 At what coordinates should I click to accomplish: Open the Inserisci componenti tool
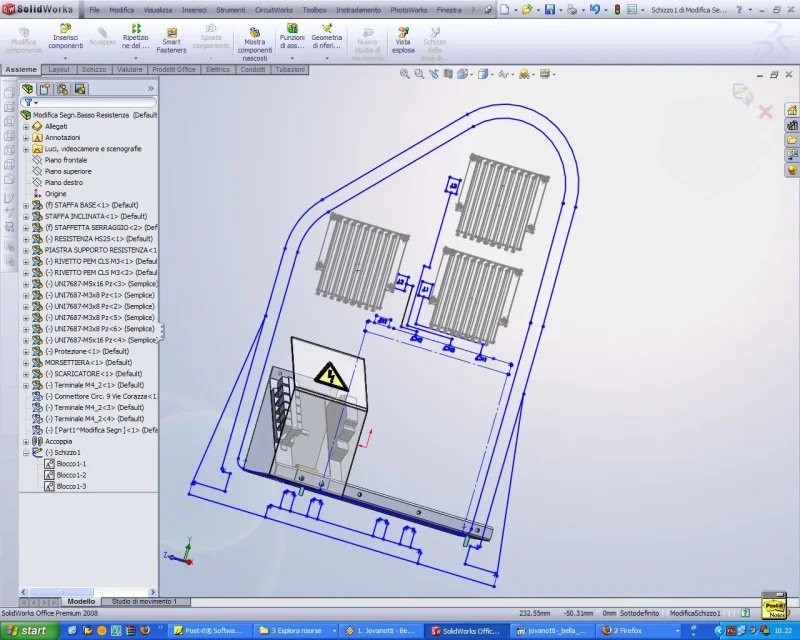(65, 37)
